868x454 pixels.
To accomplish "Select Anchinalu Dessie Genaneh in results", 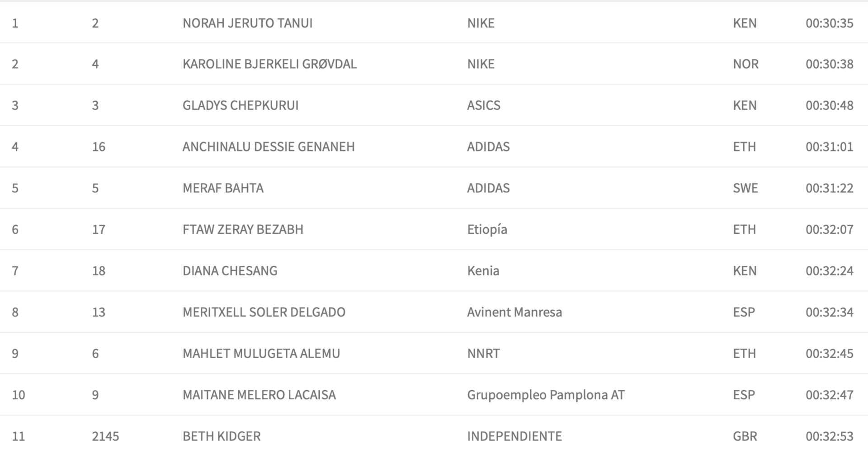I will pyautogui.click(x=269, y=147).
